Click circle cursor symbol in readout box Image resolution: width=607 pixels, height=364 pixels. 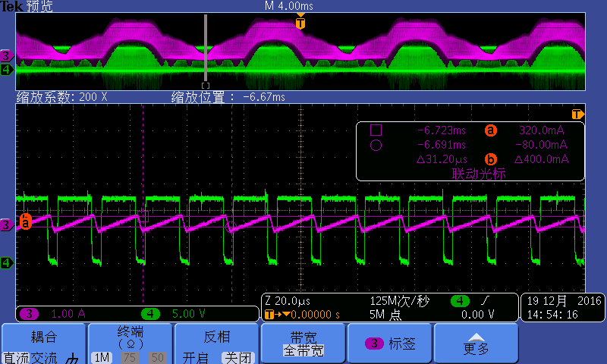376,145
